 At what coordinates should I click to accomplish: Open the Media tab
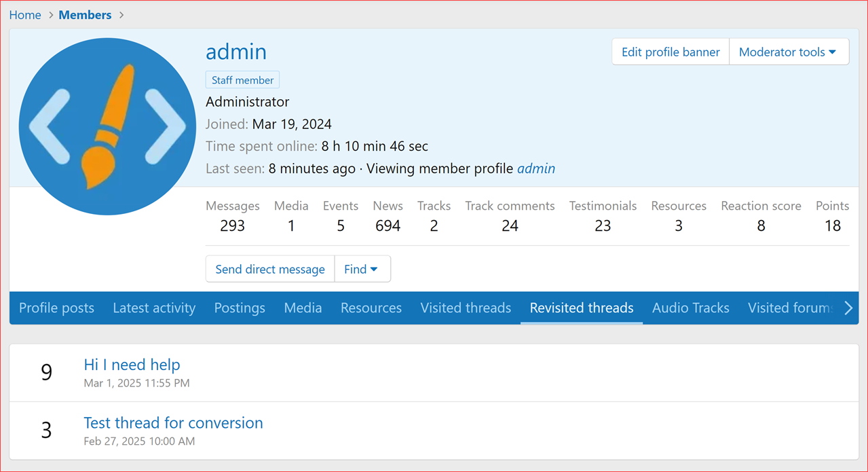tap(303, 308)
